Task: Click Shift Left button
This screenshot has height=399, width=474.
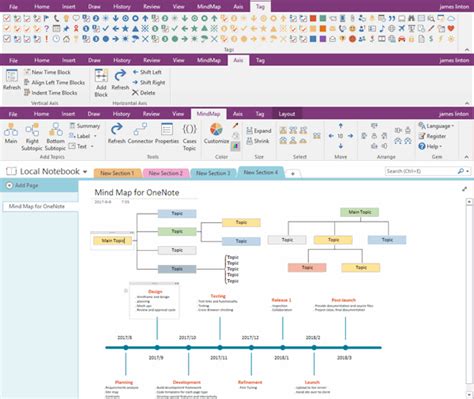Action: (x=147, y=72)
